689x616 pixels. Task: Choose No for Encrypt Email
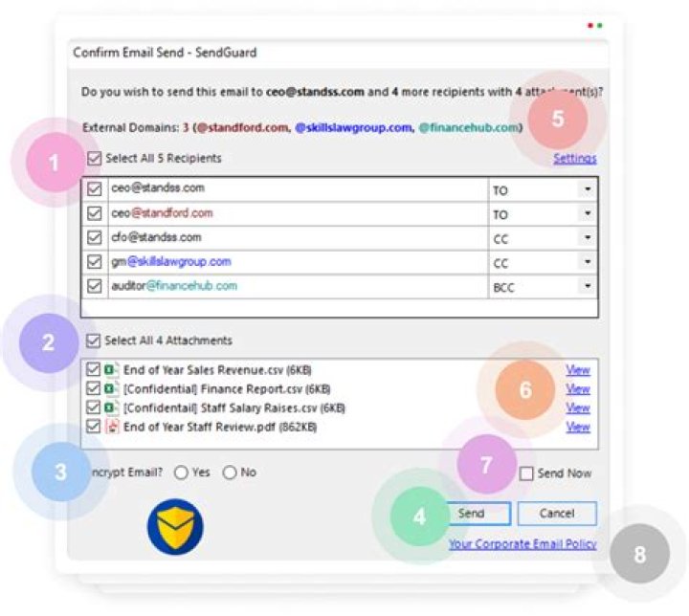tap(230, 473)
